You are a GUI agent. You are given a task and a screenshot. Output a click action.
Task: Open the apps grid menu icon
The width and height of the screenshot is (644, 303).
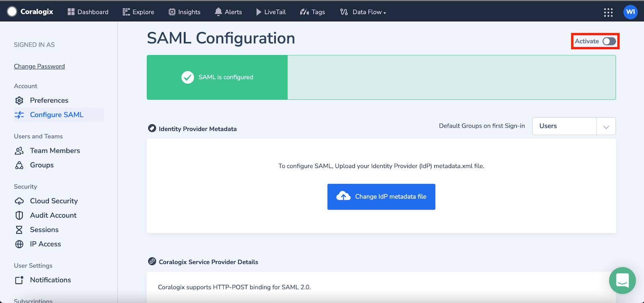coord(608,12)
